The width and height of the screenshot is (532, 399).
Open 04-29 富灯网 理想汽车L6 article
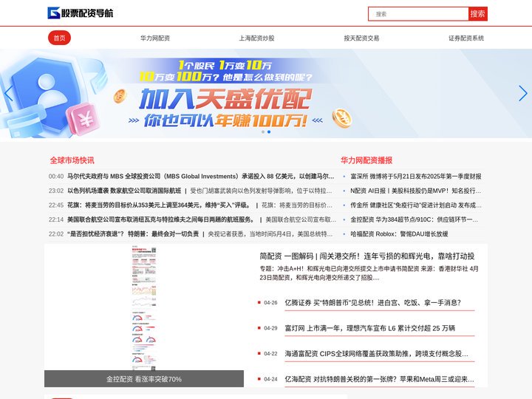click(370, 328)
